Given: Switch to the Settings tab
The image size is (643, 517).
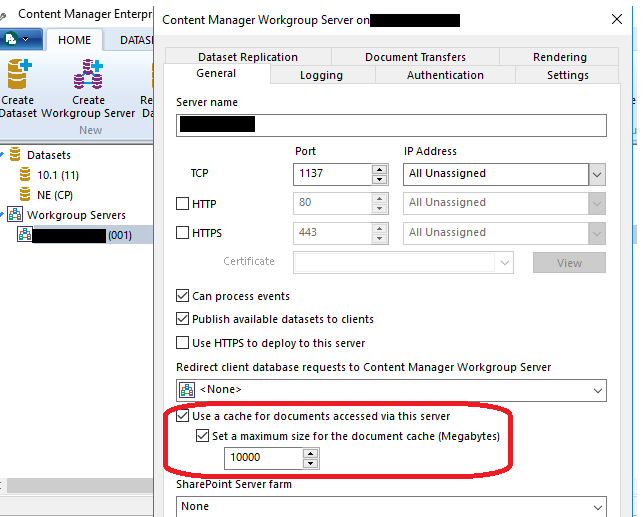Looking at the screenshot, I should [x=568, y=75].
